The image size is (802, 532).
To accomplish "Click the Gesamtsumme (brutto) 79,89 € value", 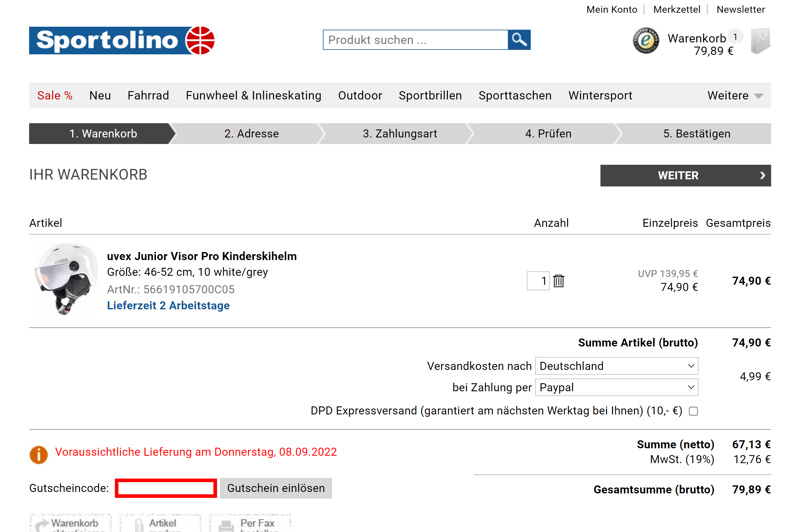I will point(751,489).
